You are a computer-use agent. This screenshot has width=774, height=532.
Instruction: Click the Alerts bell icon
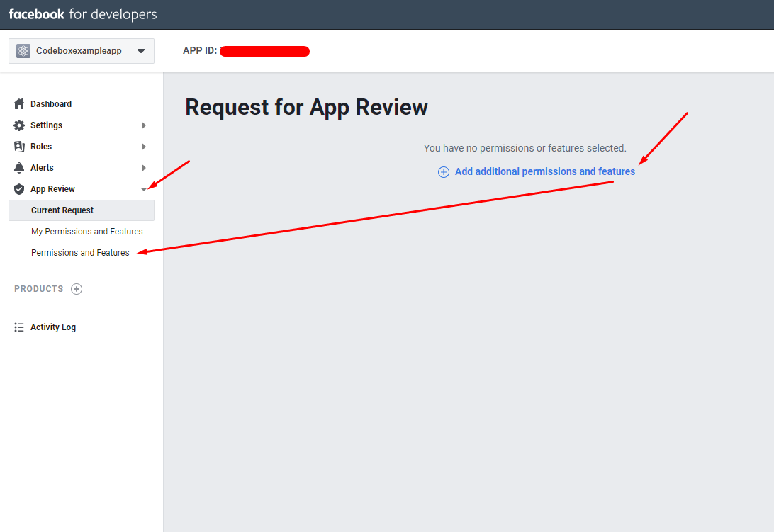click(19, 168)
